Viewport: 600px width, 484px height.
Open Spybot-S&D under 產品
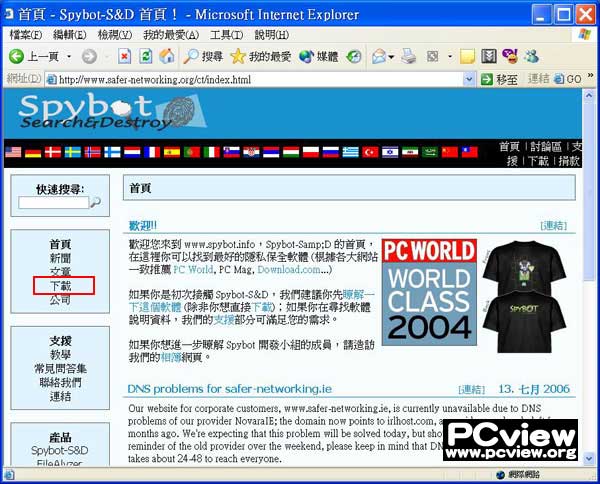click(x=60, y=450)
